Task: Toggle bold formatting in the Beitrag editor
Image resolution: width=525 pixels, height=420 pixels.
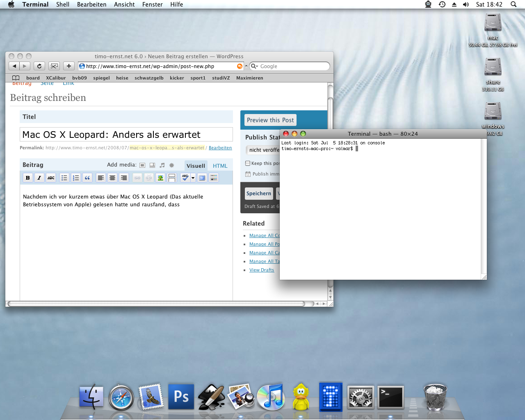Action: (27, 178)
